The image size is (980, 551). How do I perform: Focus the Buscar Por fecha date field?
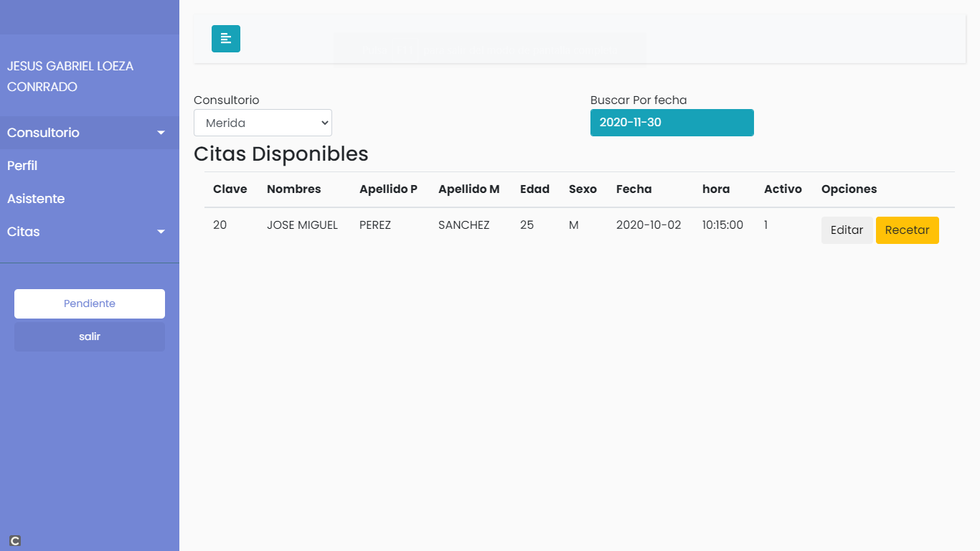click(x=672, y=123)
